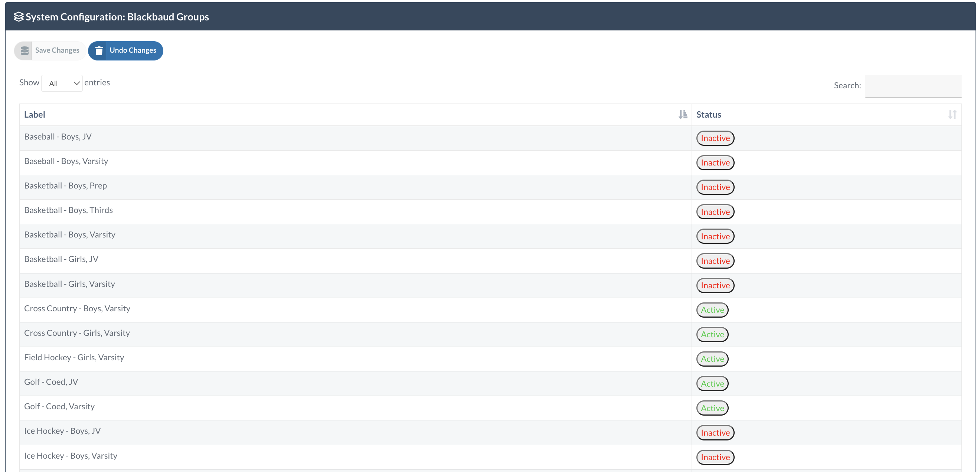Image resolution: width=980 pixels, height=472 pixels.
Task: Open the Show entries dropdown
Action: click(62, 83)
